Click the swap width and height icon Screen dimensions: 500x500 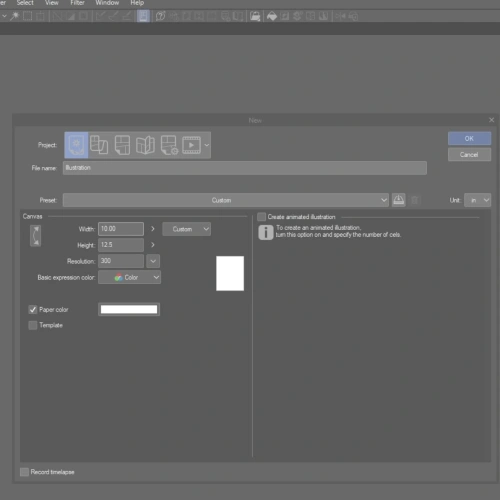click(x=36, y=236)
